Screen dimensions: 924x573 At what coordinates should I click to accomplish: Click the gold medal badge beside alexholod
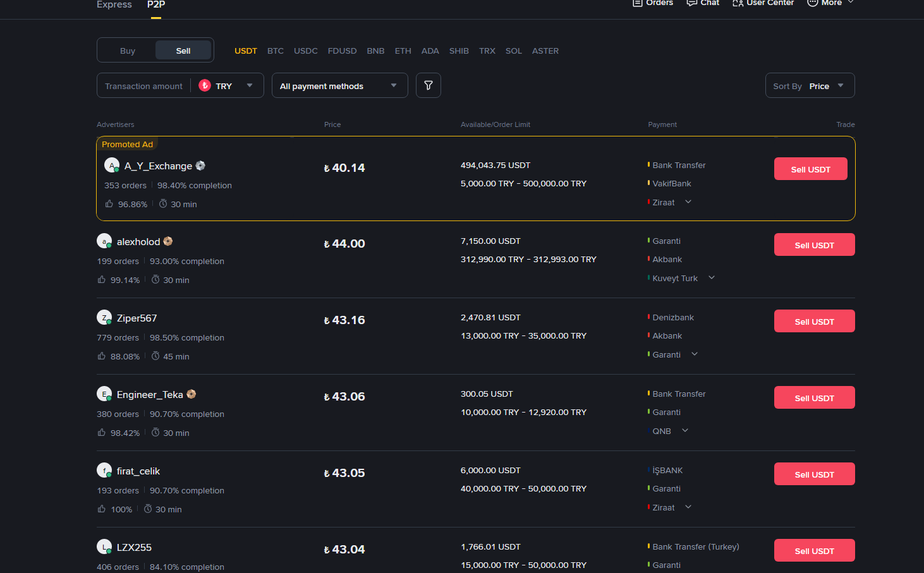coord(167,241)
